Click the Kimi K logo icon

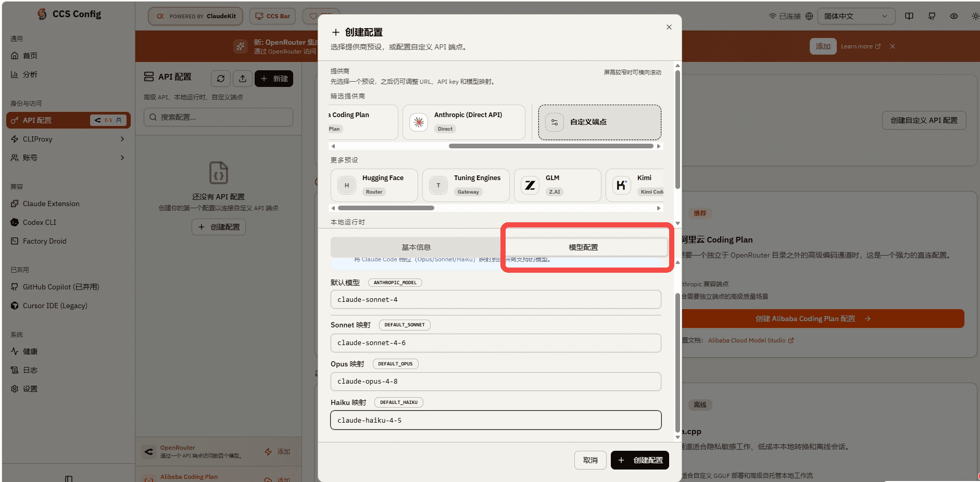622,185
